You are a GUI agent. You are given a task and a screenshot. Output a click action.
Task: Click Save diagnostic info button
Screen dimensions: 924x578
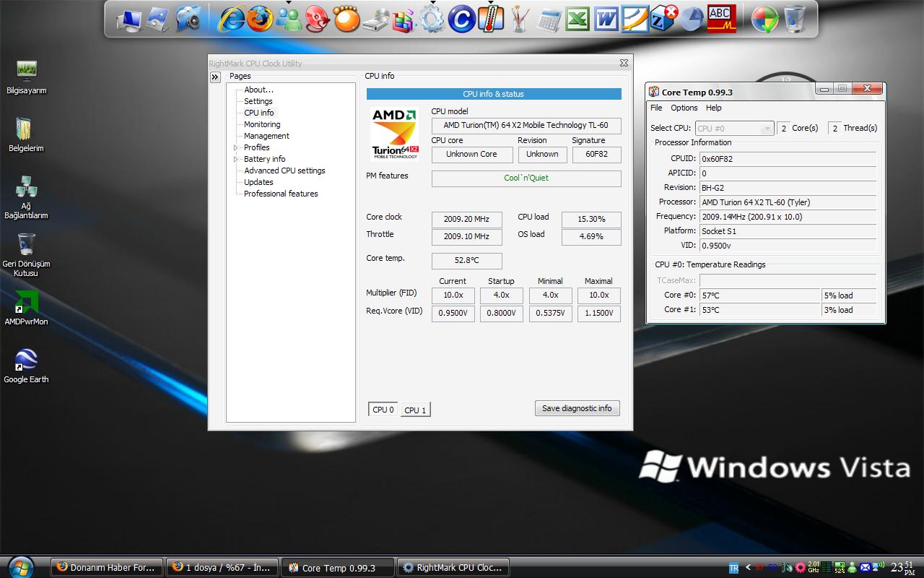click(x=577, y=408)
